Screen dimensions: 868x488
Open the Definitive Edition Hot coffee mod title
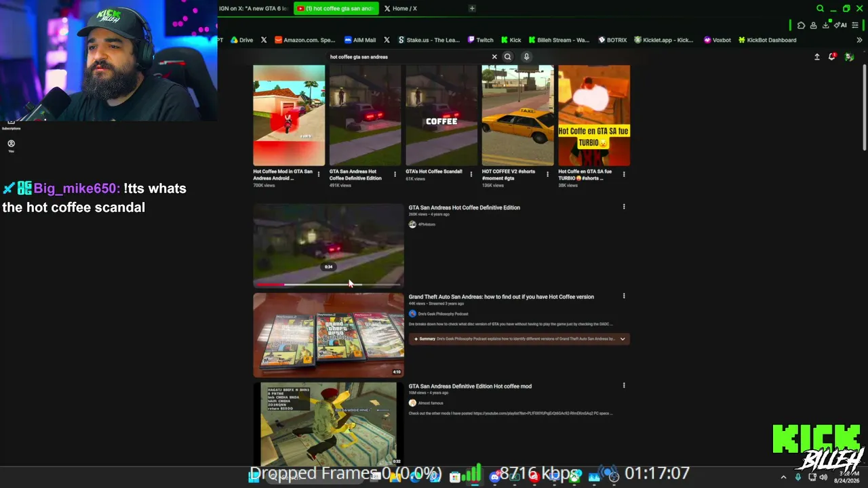click(470, 386)
